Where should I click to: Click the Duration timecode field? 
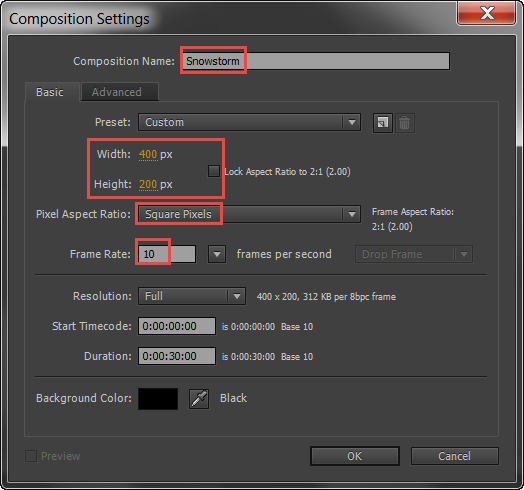tap(177, 356)
